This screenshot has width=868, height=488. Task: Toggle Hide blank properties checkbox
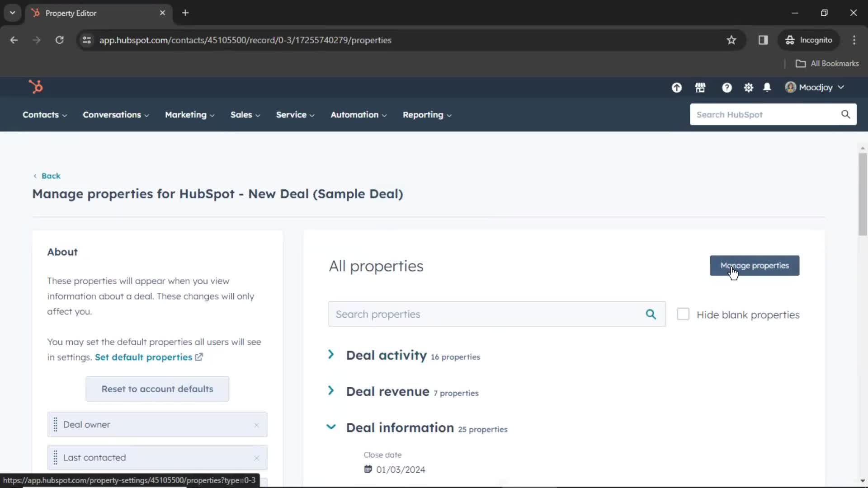(x=683, y=314)
